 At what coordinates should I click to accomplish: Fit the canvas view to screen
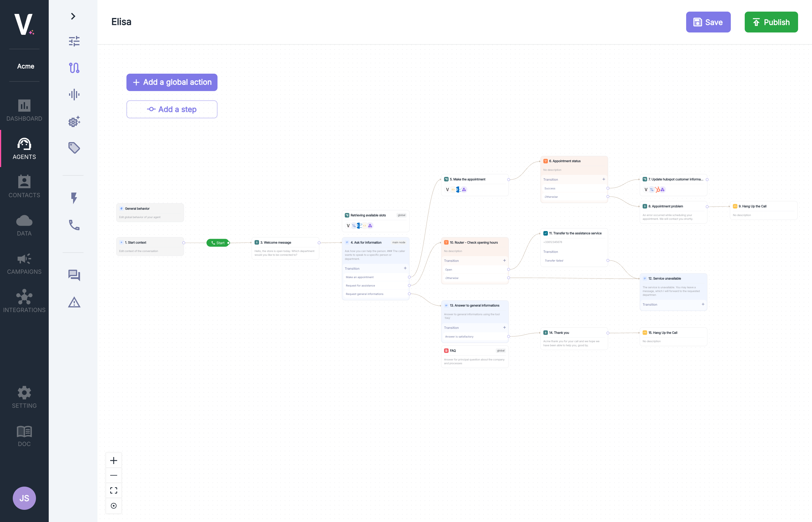point(113,490)
